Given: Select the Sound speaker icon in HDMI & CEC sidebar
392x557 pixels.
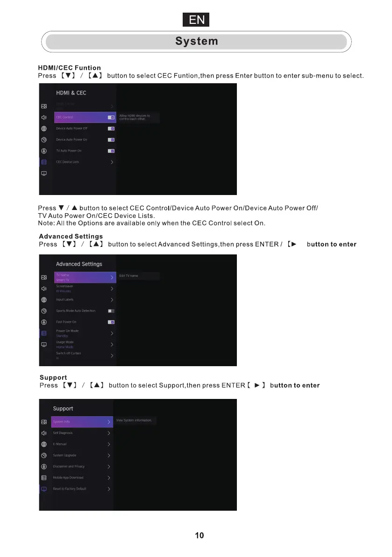Looking at the screenshot, I should [44, 117].
